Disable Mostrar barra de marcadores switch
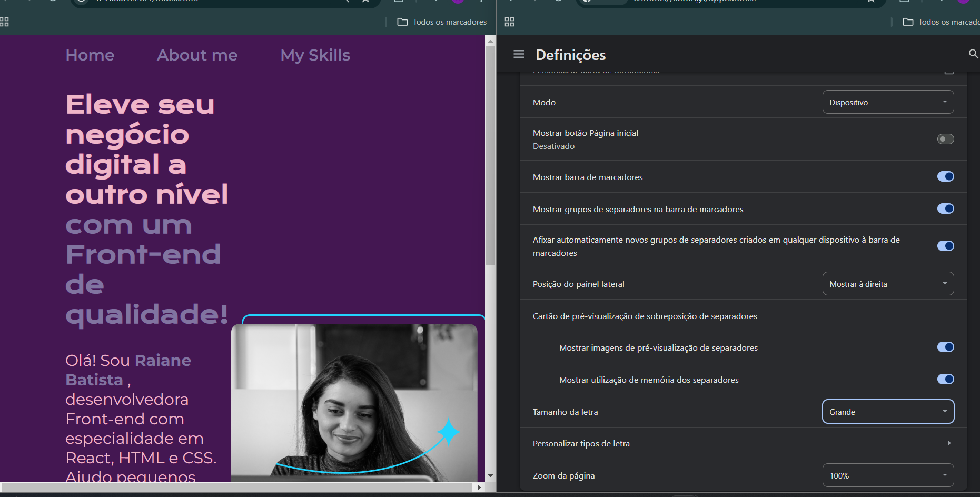The width and height of the screenshot is (980, 497). tap(945, 176)
